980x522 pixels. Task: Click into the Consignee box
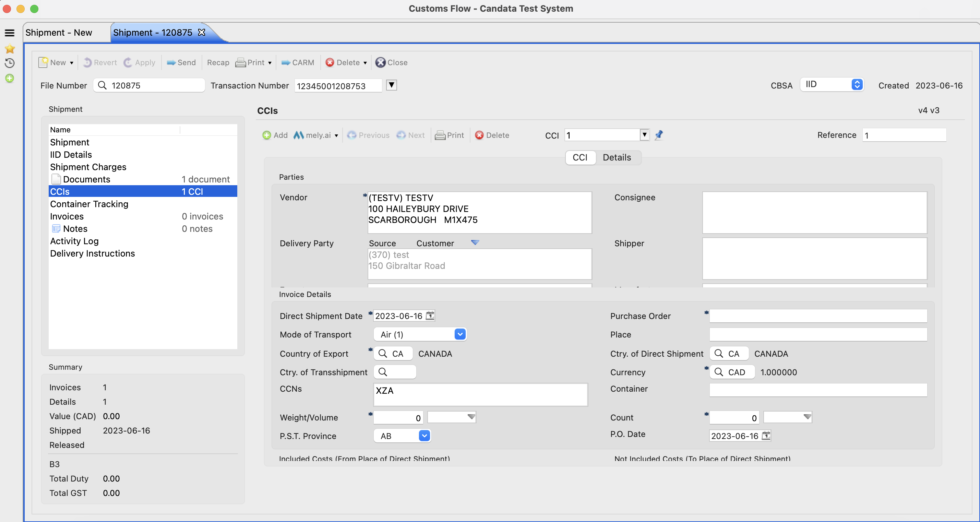tap(814, 213)
